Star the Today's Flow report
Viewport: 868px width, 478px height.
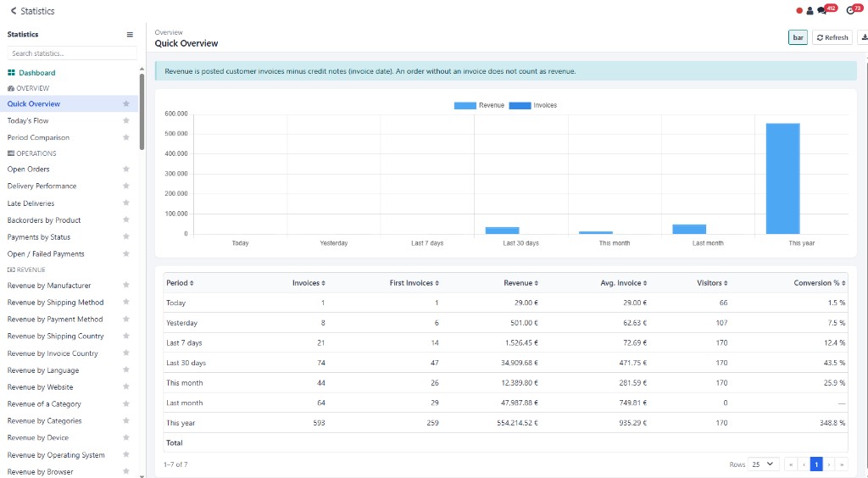pyautogui.click(x=126, y=120)
